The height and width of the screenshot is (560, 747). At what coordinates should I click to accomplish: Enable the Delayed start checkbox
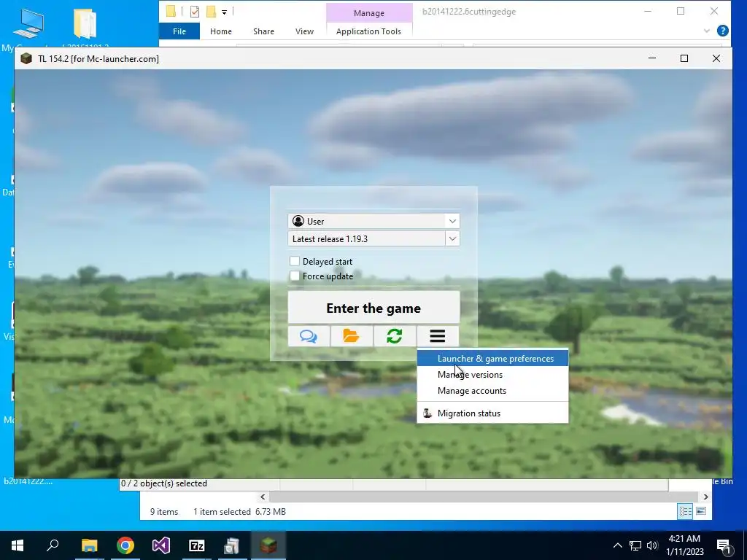click(295, 261)
